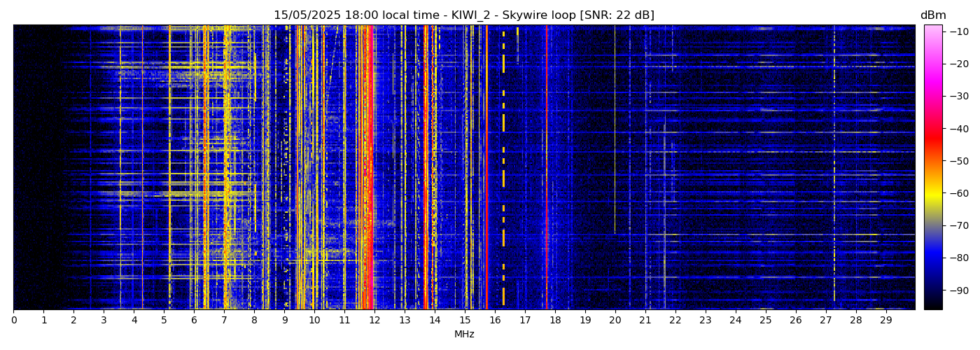This screenshot has width=980, height=350.
Task: Click the 5 MHz tick label
Action: tap(164, 320)
